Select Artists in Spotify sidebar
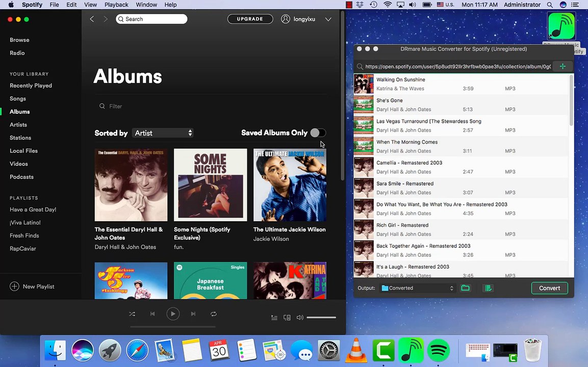Viewport: 588px width, 367px height. click(x=18, y=124)
